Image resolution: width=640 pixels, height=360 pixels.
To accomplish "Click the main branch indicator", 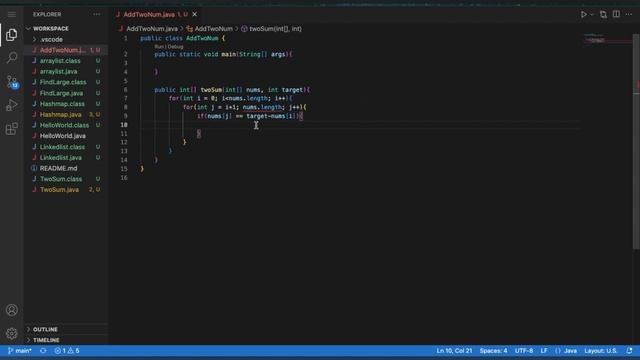I will coord(20,351).
